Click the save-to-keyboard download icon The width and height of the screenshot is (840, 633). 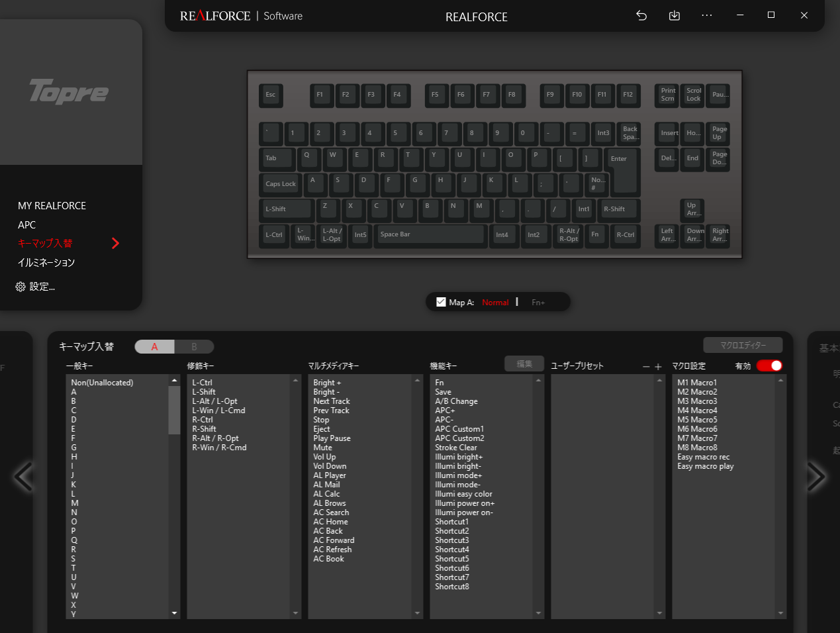coord(674,15)
